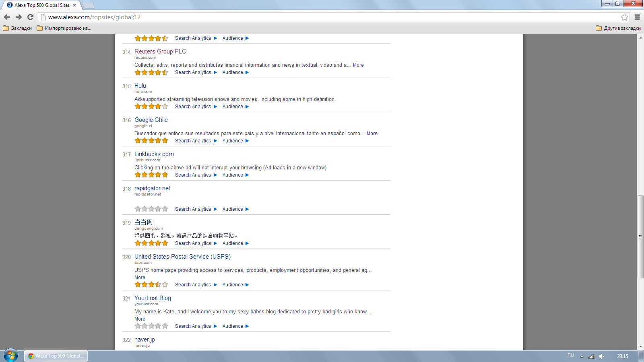Show hidden tray icons arrow
The image size is (644, 362).
pyautogui.click(x=582, y=356)
